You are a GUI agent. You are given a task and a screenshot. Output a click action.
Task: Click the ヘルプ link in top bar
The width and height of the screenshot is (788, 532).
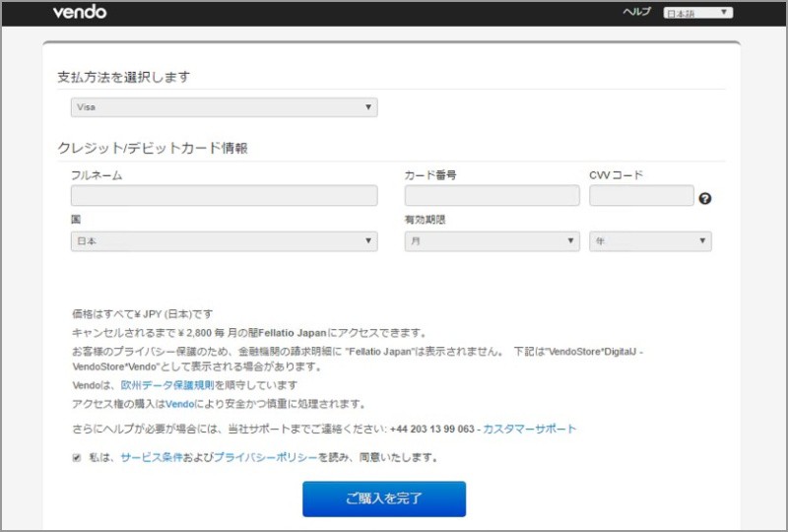[x=637, y=13]
